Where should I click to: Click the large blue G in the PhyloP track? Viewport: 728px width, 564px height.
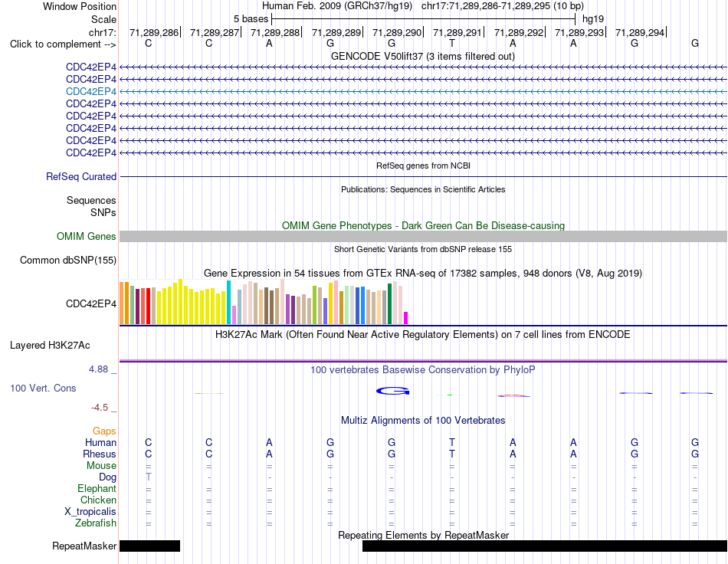click(393, 392)
